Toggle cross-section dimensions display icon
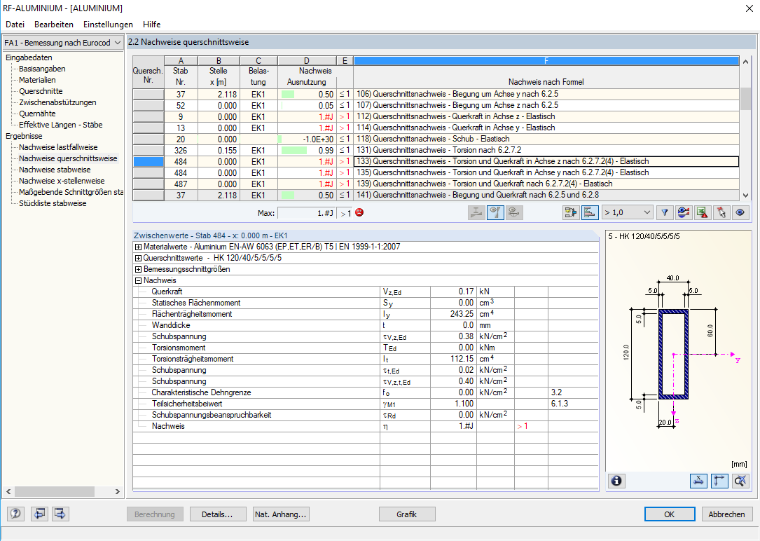 (x=698, y=481)
